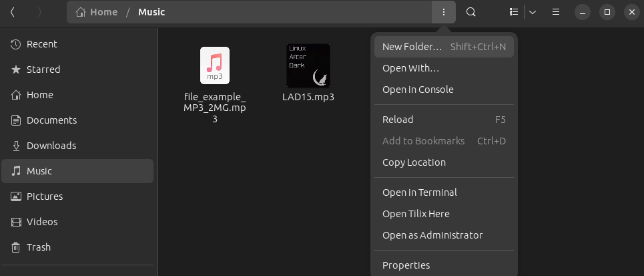Click the search magnifier icon
This screenshot has width=644, height=276.
coord(470,12)
